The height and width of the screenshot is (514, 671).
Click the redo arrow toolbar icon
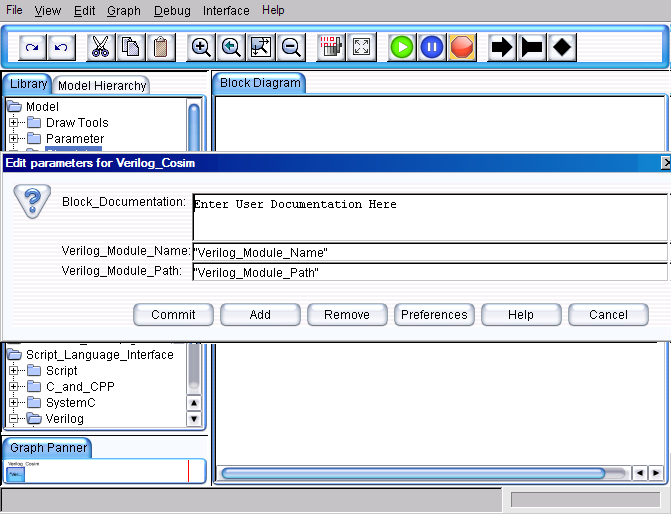pyautogui.click(x=32, y=47)
